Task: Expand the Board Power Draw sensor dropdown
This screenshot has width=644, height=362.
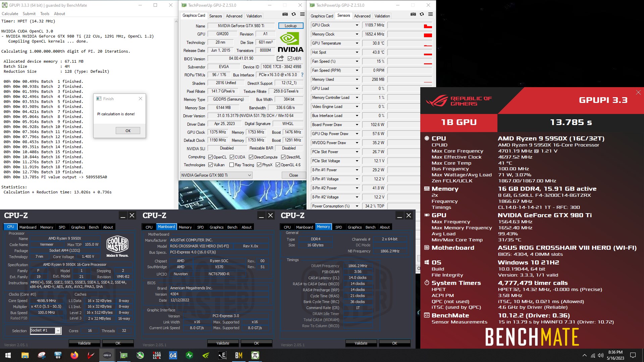Action: pyautogui.click(x=357, y=125)
